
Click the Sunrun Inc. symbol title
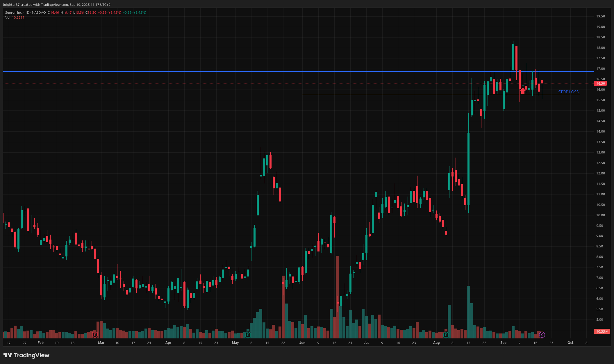[14, 13]
